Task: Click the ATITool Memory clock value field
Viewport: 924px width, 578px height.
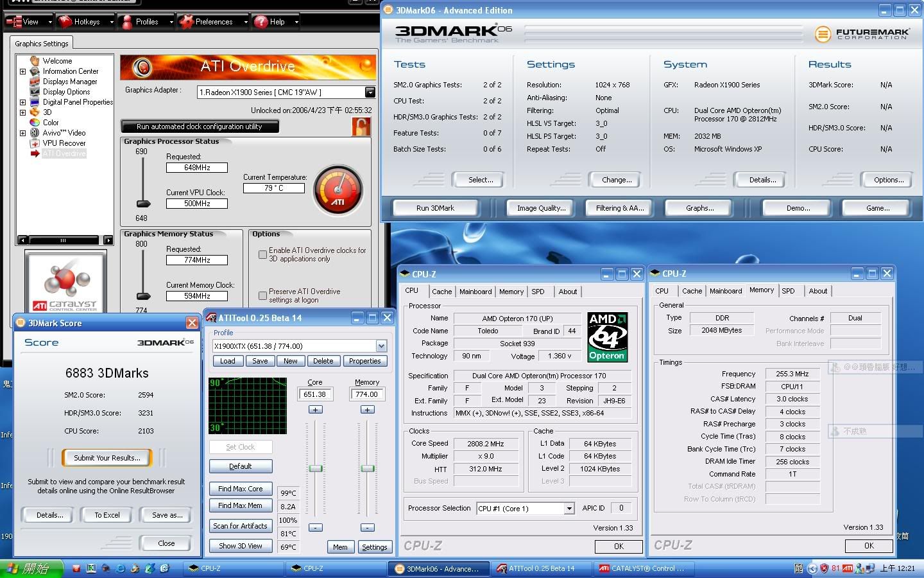Action: pyautogui.click(x=367, y=394)
